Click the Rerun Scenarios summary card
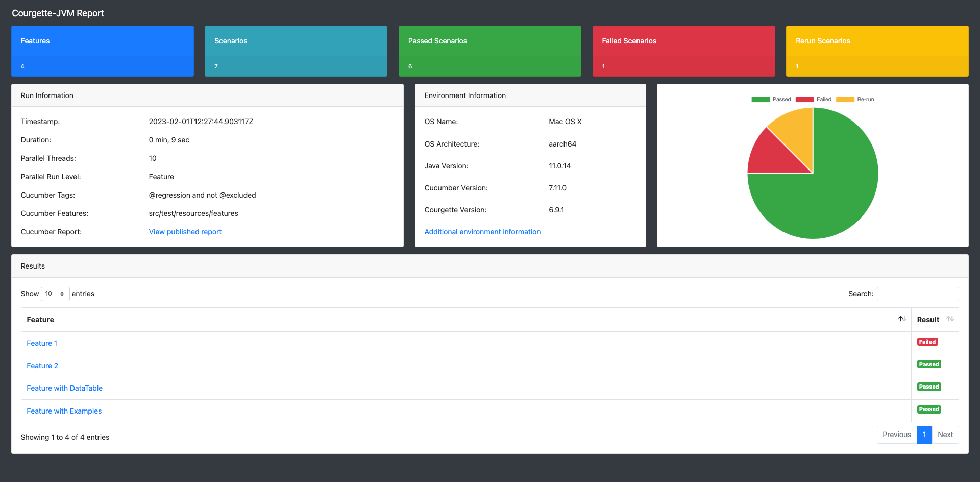 pos(877,51)
